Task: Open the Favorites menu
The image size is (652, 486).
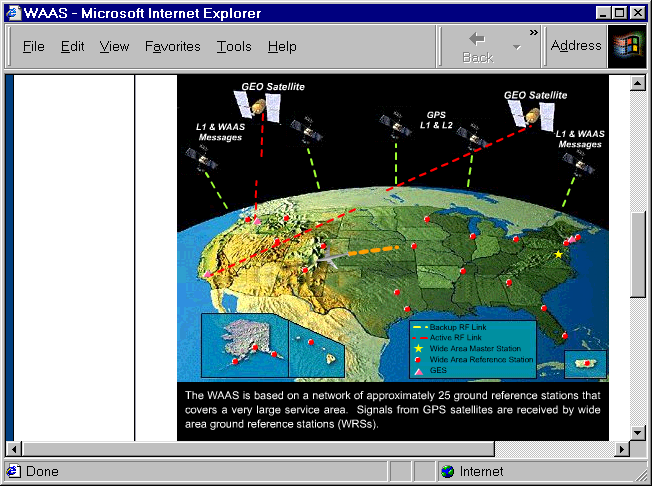Action: point(172,47)
